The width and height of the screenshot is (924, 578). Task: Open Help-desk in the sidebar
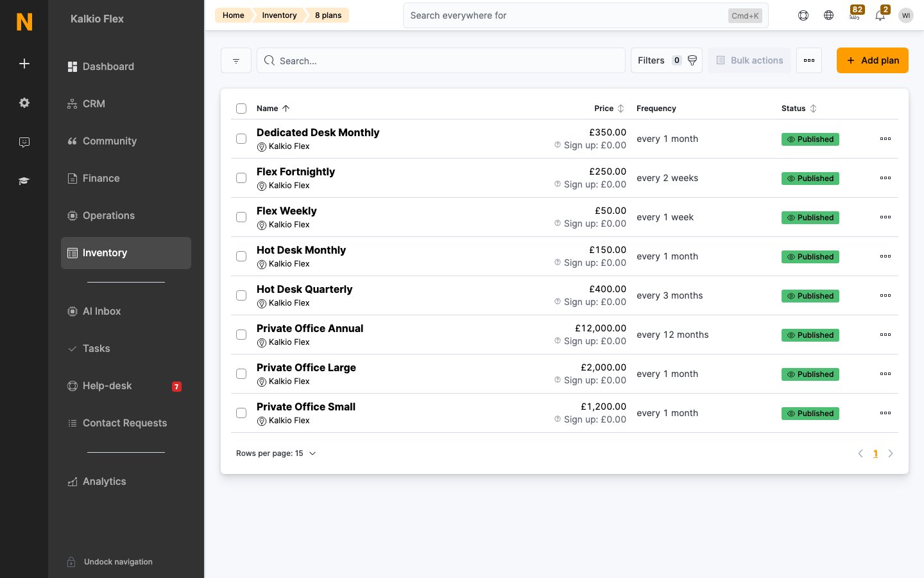click(126, 386)
